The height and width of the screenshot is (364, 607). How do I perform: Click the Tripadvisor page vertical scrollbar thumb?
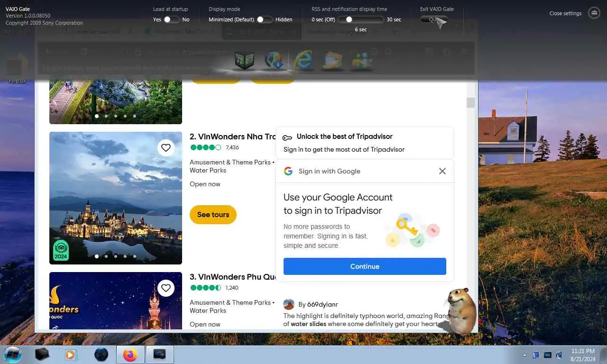tap(470, 102)
